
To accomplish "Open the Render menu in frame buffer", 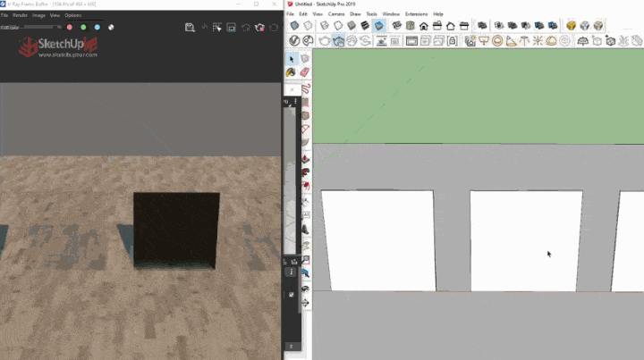I will click(20, 15).
